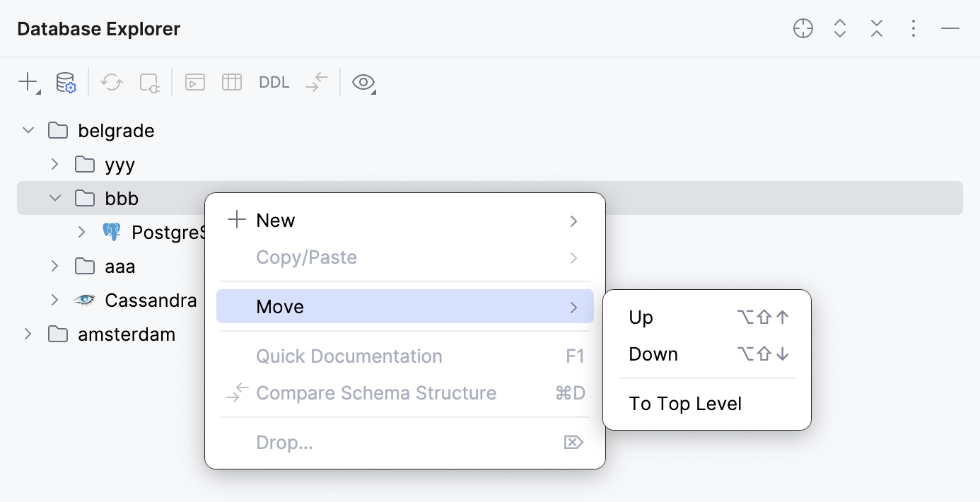980x502 pixels.
Task: Click the Collapse All icon in the title bar
Action: [x=877, y=28]
